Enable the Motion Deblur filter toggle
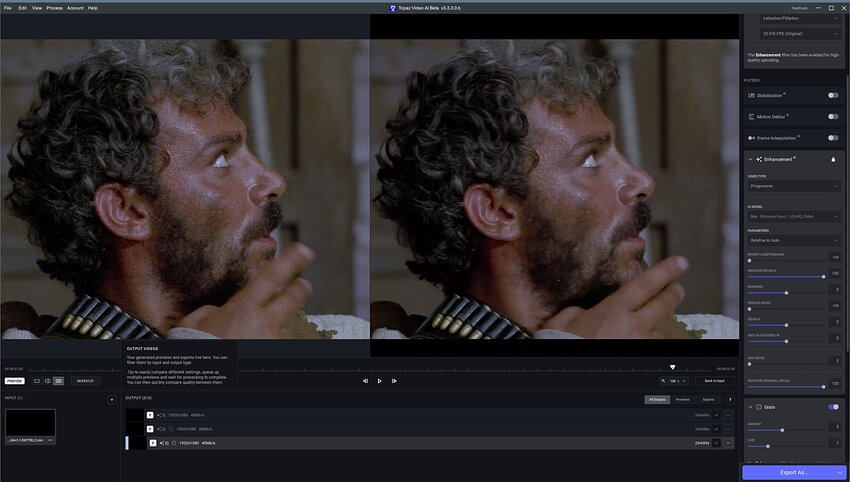Image resolution: width=850 pixels, height=482 pixels. click(x=833, y=117)
